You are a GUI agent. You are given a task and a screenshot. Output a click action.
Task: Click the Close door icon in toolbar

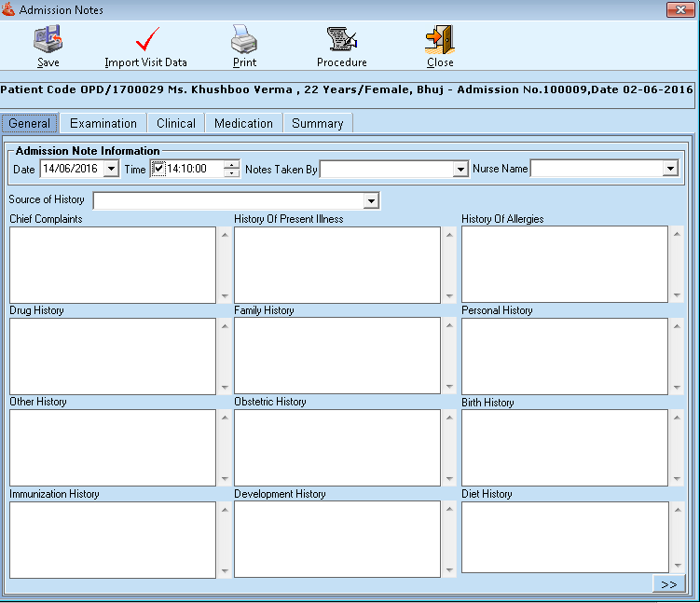coord(440,41)
